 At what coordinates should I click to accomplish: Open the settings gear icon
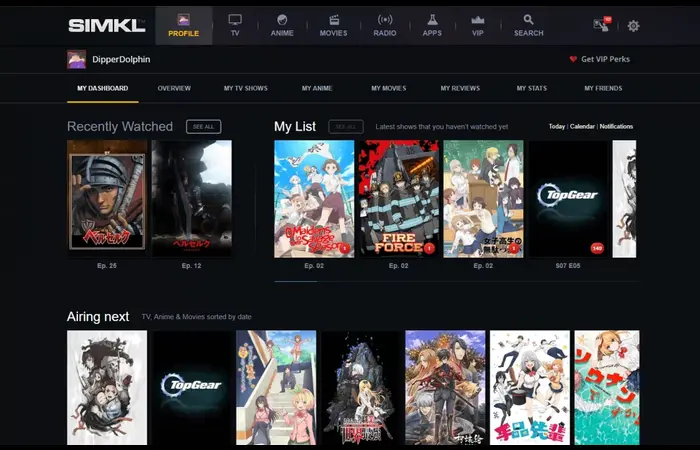(633, 26)
